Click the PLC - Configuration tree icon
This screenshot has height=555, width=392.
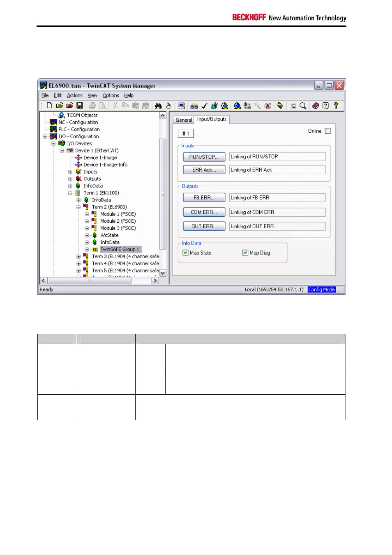coord(53,129)
